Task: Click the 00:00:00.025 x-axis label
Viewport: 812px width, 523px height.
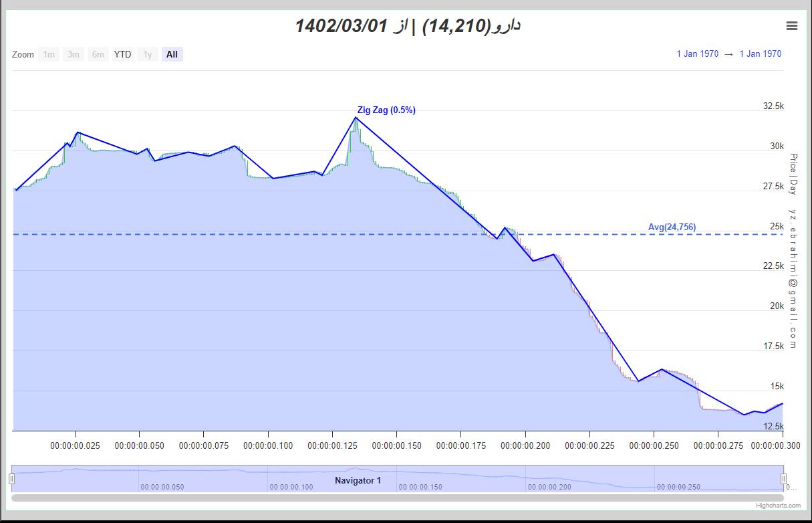Action: tap(75, 445)
